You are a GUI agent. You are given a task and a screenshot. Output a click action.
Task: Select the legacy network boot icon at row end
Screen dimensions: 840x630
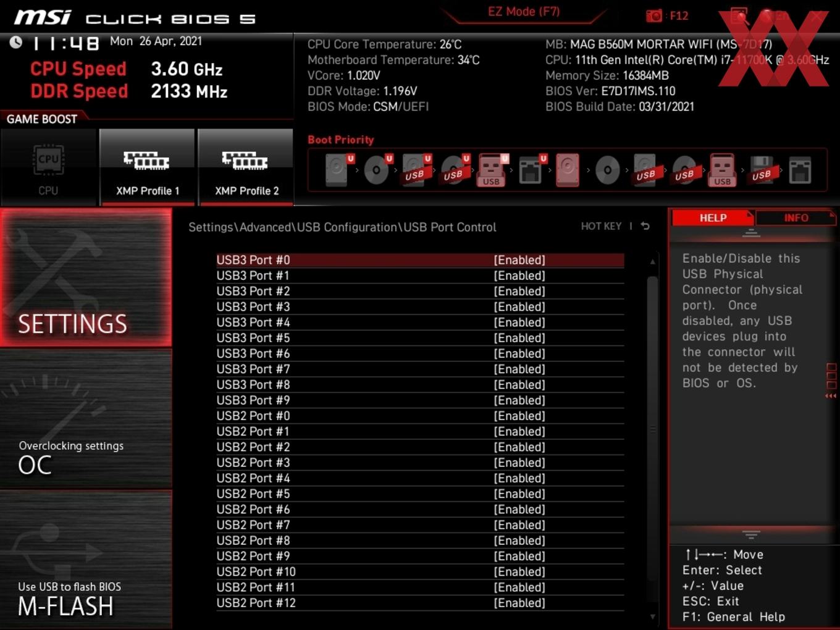tap(800, 170)
